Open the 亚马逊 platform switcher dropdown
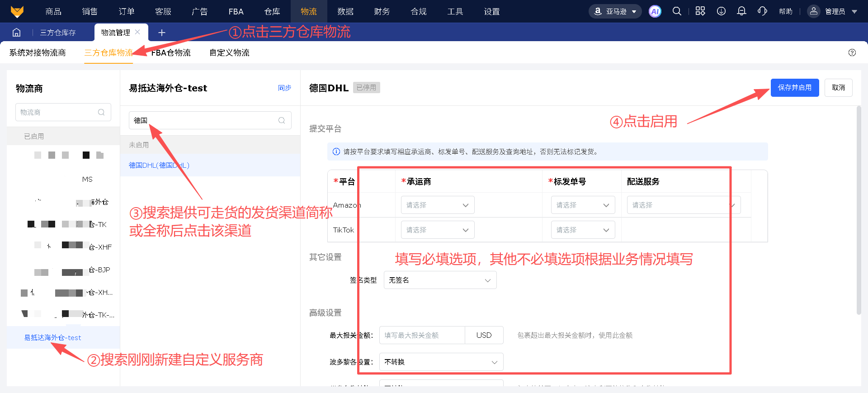The image size is (868, 393). coord(616,11)
